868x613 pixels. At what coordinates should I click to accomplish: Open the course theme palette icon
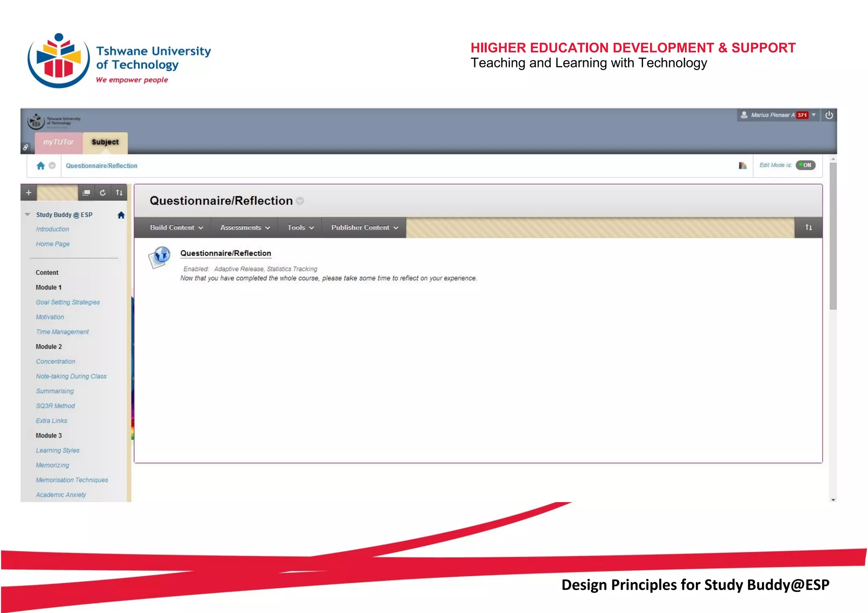pos(743,166)
